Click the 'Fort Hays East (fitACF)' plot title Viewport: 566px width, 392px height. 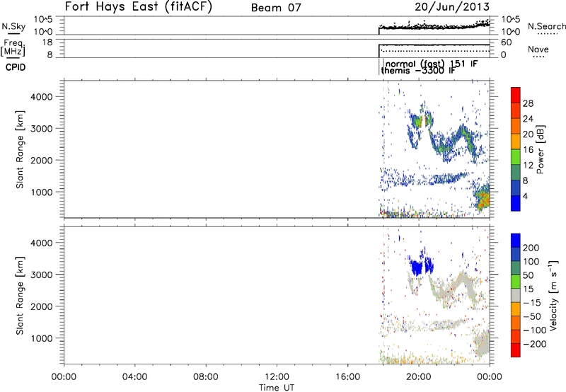[x=139, y=6]
